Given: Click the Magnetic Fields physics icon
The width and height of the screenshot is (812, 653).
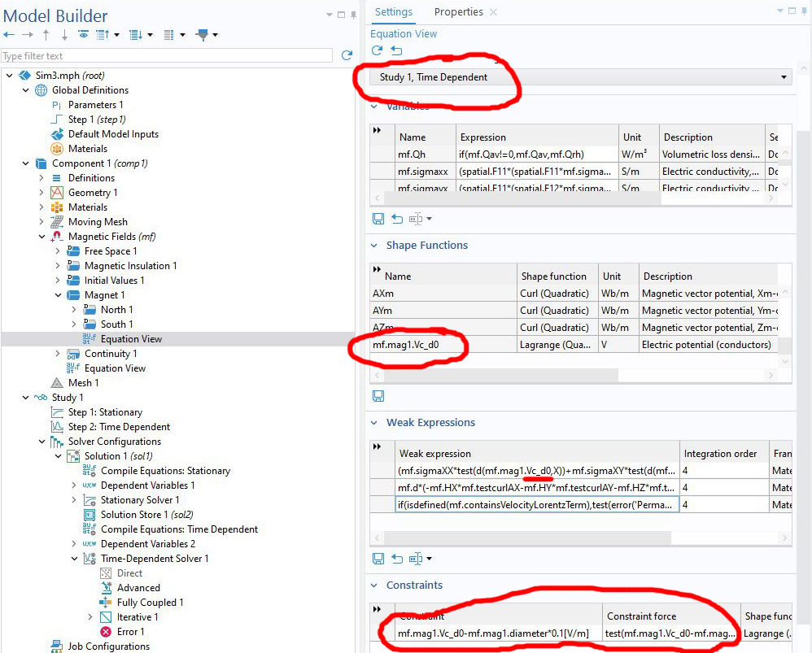Looking at the screenshot, I should tap(57, 237).
